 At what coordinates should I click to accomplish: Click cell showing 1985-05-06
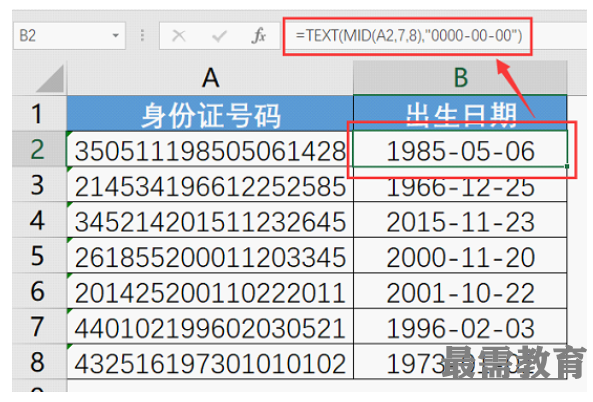click(x=460, y=149)
